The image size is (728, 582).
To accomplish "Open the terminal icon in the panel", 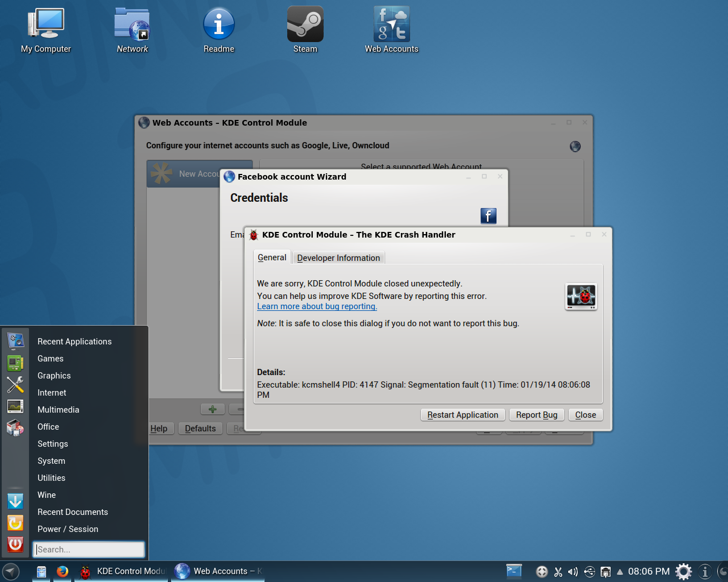I will pyautogui.click(x=514, y=571).
